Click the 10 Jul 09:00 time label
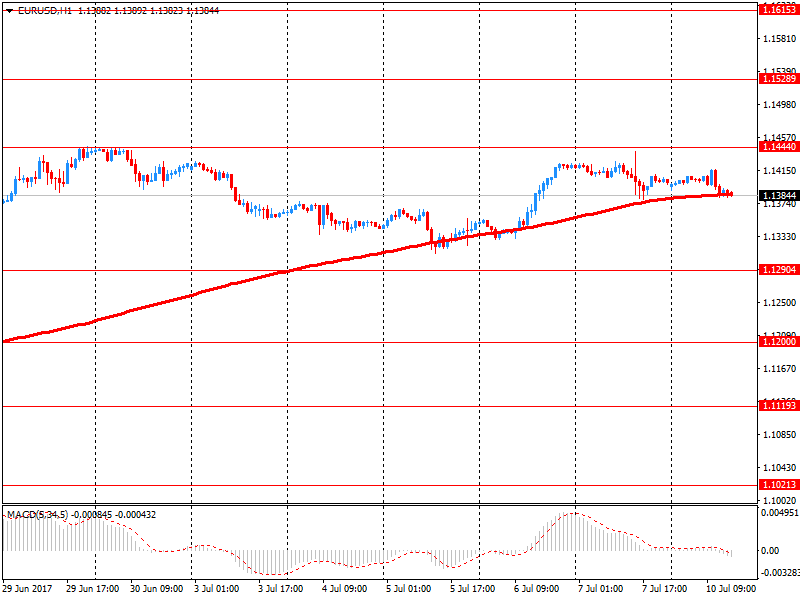The image size is (800, 600). click(731, 589)
